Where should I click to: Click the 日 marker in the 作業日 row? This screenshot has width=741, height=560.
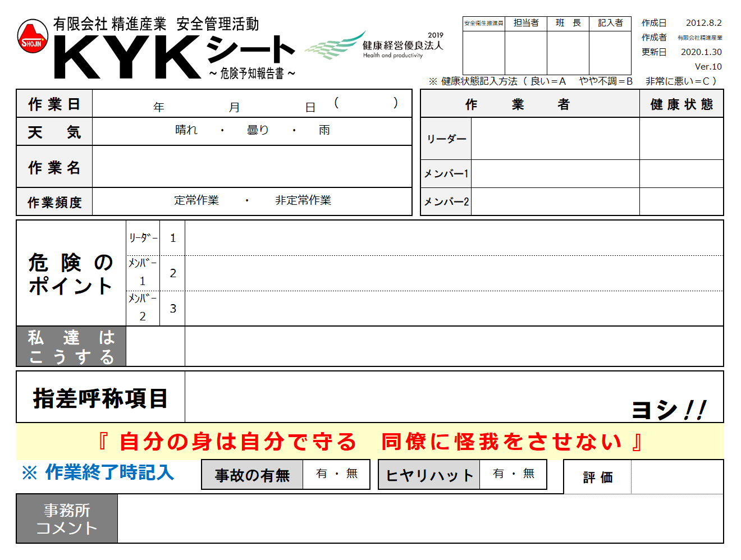(310, 107)
